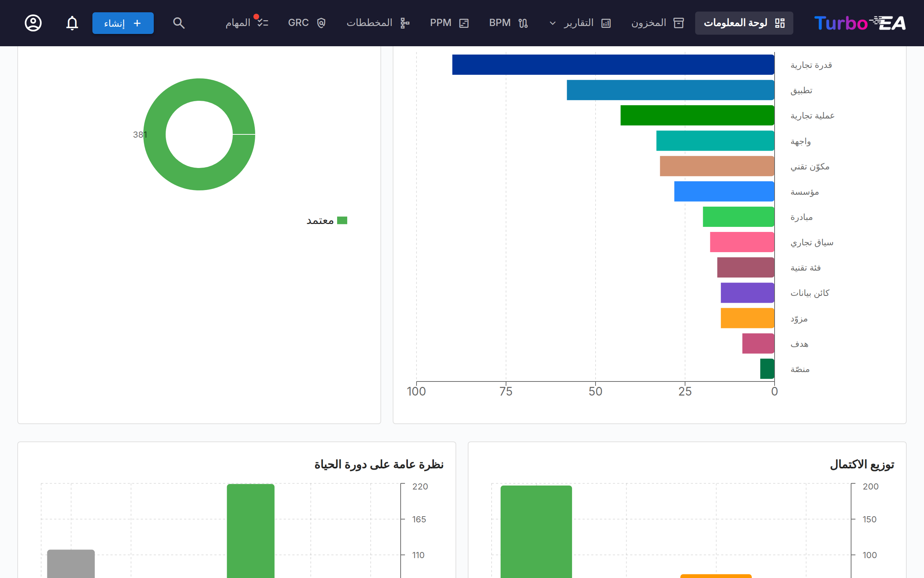Click the gray bar in lifecycle chart
Image resolution: width=924 pixels, height=578 pixels.
(x=71, y=564)
